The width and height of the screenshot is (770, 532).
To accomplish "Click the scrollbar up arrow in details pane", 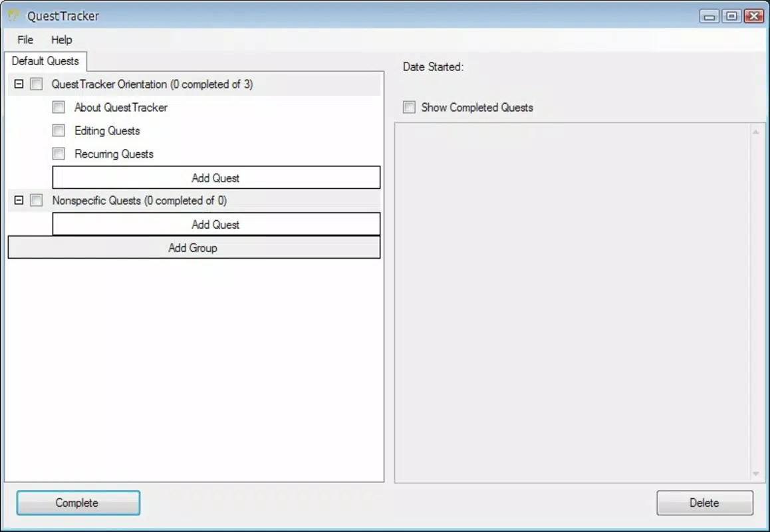I will [756, 132].
